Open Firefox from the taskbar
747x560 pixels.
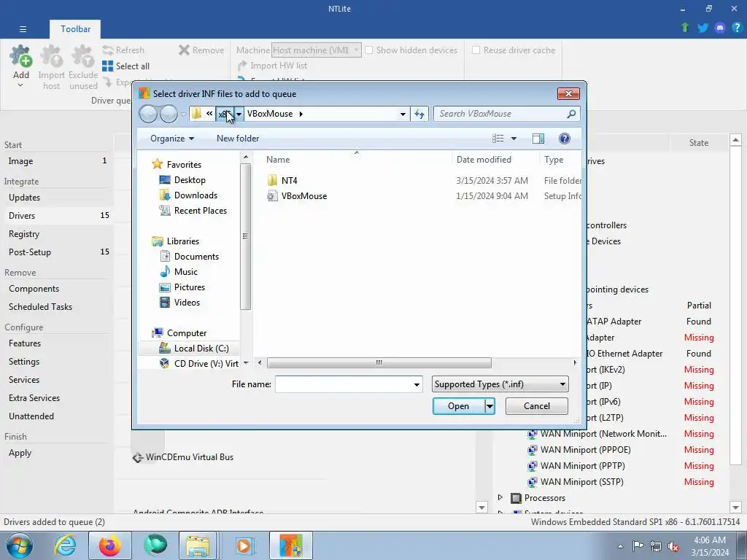click(110, 545)
